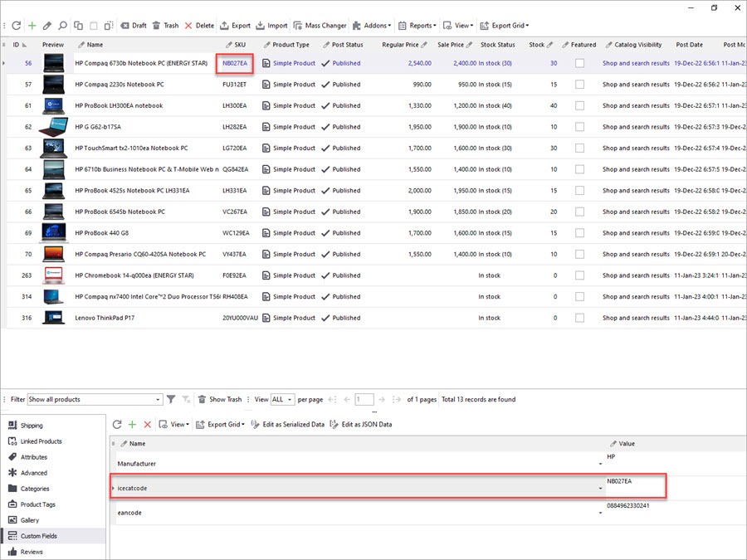747x560 pixels.
Task: Click the refresh icon in the top toolbar
Action: [x=16, y=26]
